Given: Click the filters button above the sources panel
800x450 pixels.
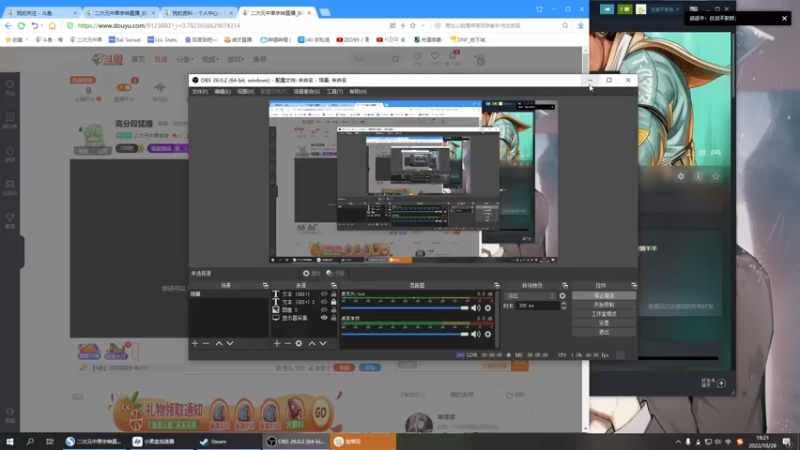Looking at the screenshot, I should (x=335, y=273).
